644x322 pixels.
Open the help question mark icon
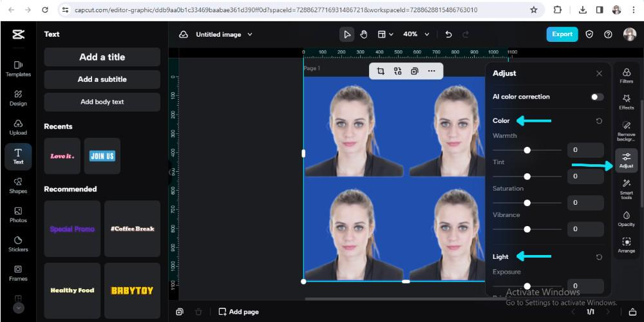(609, 35)
